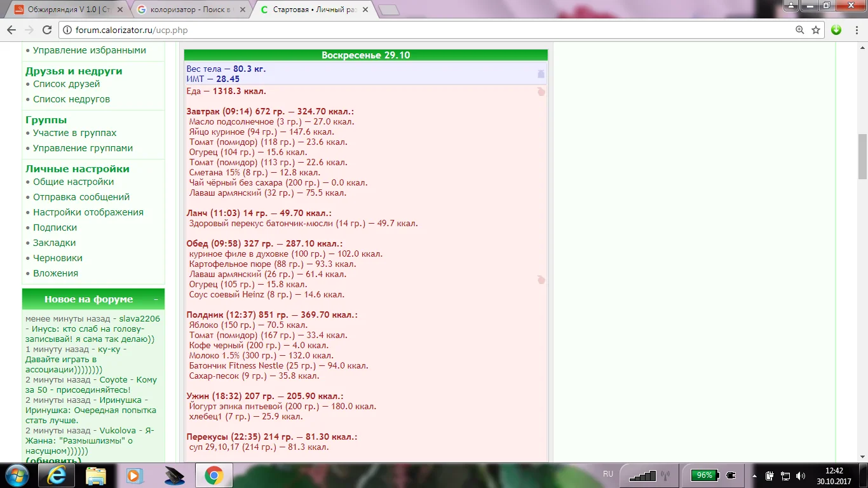868x488 pixels.
Task: Click the scrollbar up arrow
Action: click(x=862, y=46)
